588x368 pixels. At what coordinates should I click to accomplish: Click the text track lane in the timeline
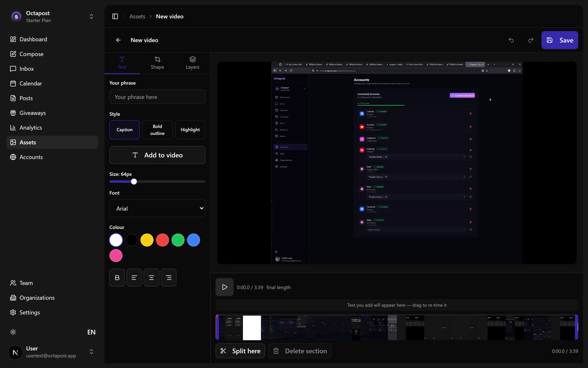click(397, 305)
